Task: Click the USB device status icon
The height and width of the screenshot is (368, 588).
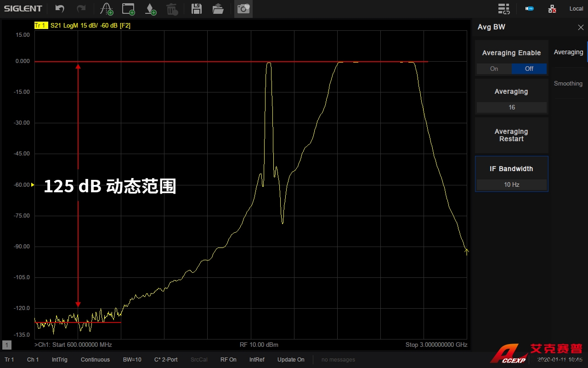Action: [530, 9]
